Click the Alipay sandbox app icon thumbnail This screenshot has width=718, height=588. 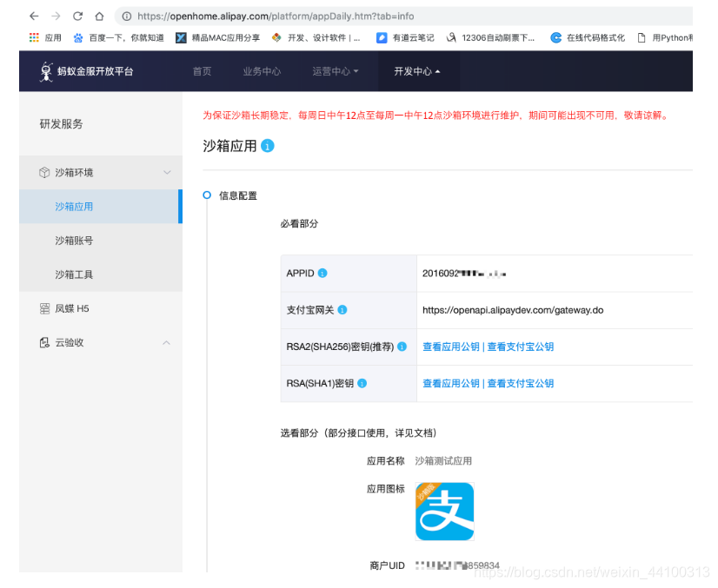pyautogui.click(x=445, y=512)
